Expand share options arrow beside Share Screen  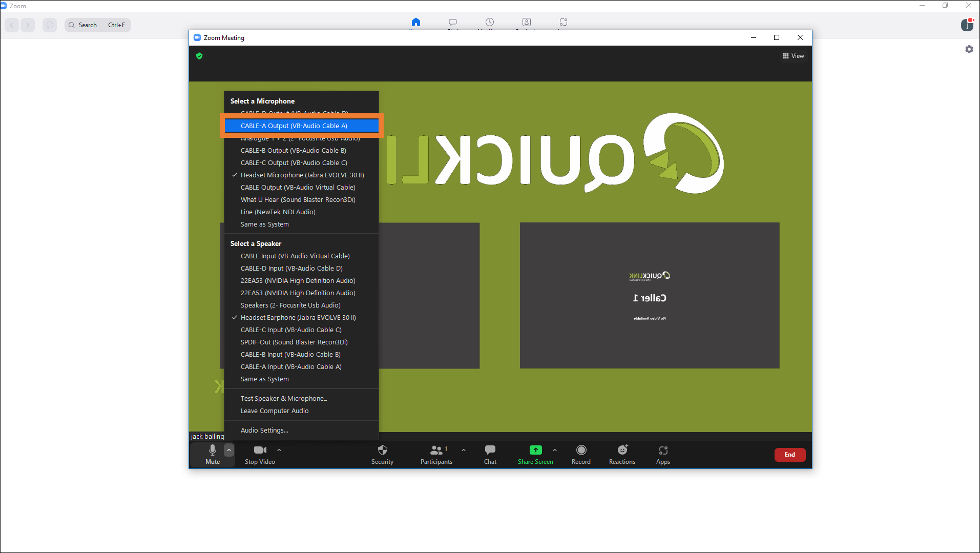pos(555,450)
